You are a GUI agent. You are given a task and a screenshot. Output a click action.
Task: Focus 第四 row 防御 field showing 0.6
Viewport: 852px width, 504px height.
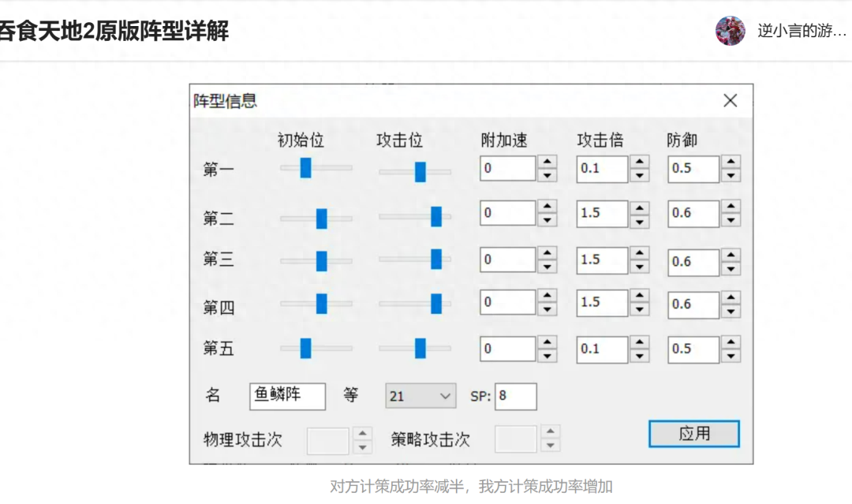point(694,304)
